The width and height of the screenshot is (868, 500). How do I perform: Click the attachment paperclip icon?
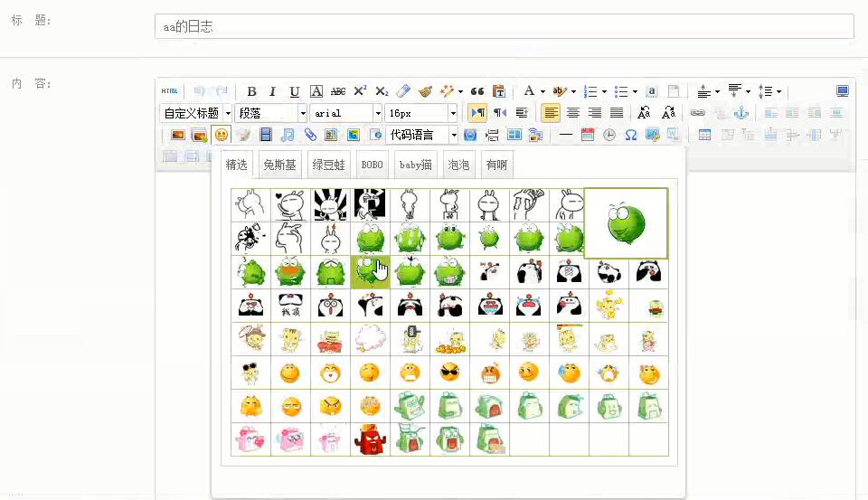pyautogui.click(x=310, y=135)
